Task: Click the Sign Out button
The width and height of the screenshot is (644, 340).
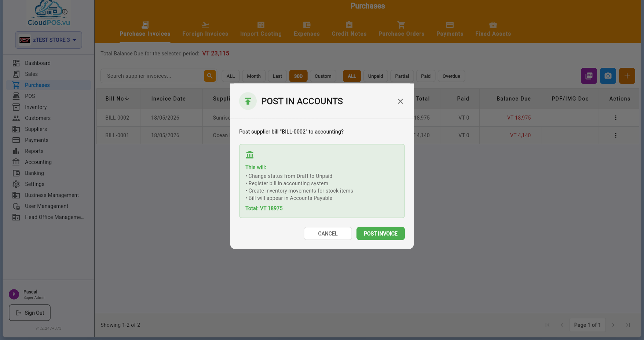Action: tap(30, 313)
